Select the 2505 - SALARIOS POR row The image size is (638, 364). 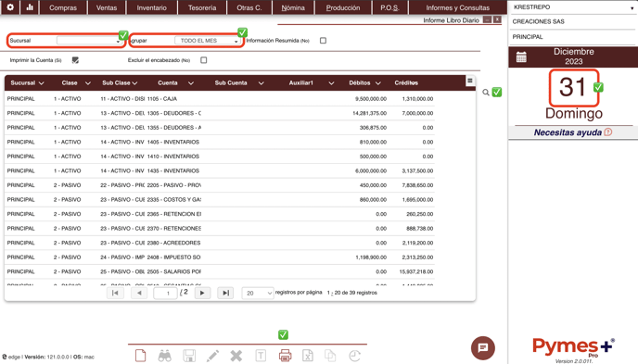point(220,271)
